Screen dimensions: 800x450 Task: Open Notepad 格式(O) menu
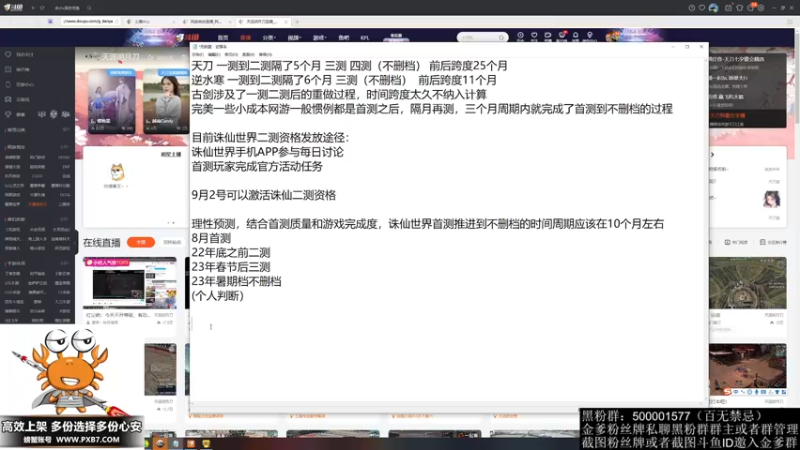[231, 54]
